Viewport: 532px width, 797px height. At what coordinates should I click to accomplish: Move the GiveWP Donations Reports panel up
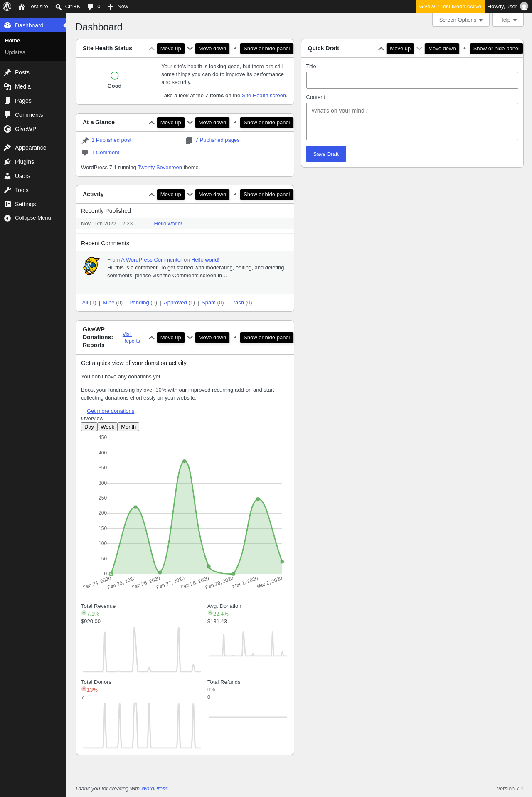pyautogui.click(x=152, y=338)
